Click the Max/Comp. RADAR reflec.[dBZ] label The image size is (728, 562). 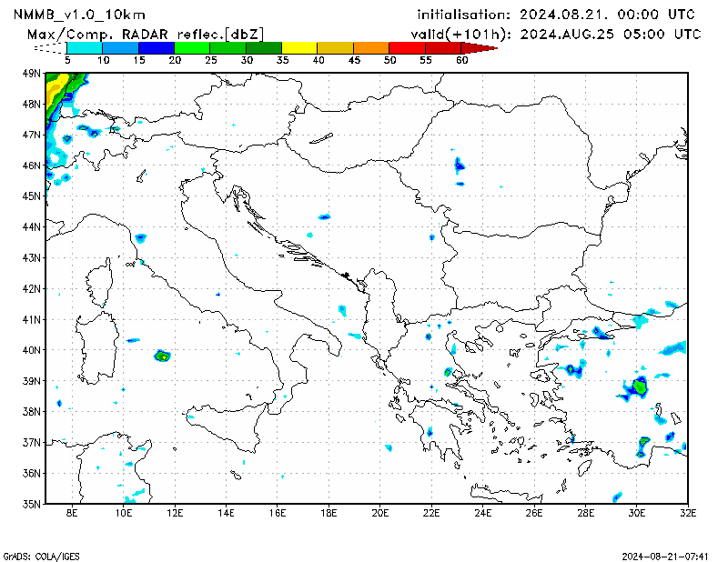click(x=146, y=33)
